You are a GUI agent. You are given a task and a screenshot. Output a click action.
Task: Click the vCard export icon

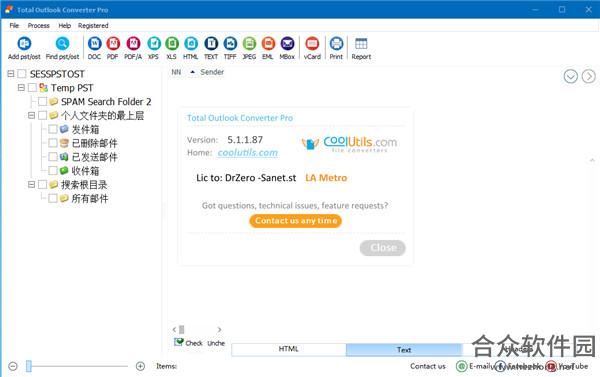pyautogui.click(x=312, y=44)
